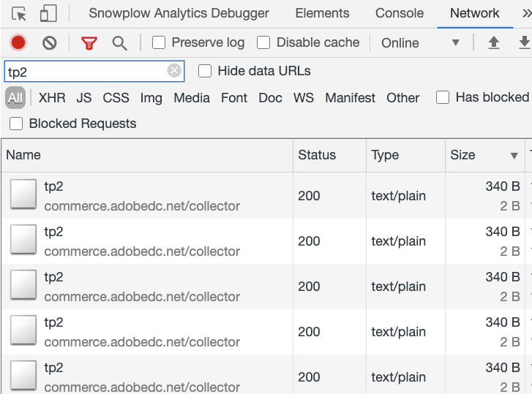Tick the Hide data URLs checkbox

point(206,71)
